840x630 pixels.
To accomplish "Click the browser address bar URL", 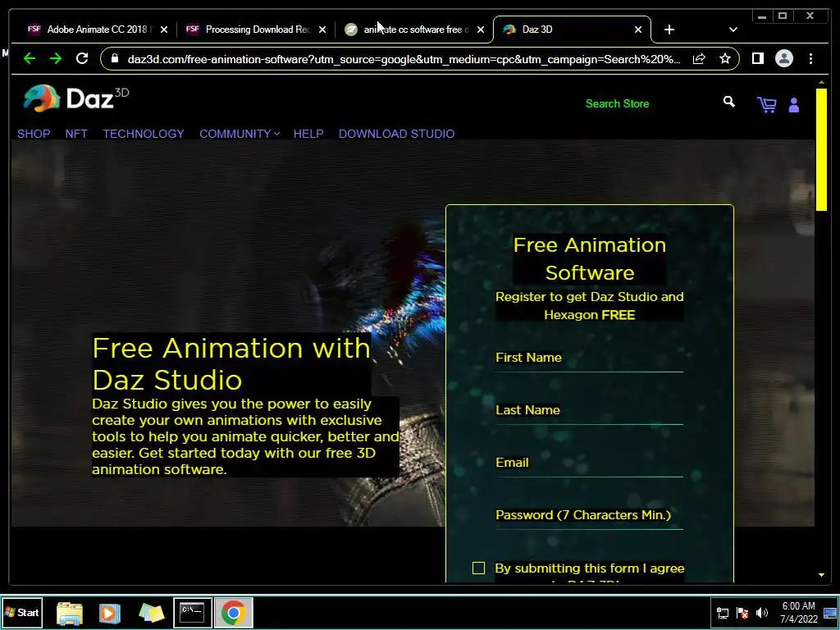I will 404,59.
